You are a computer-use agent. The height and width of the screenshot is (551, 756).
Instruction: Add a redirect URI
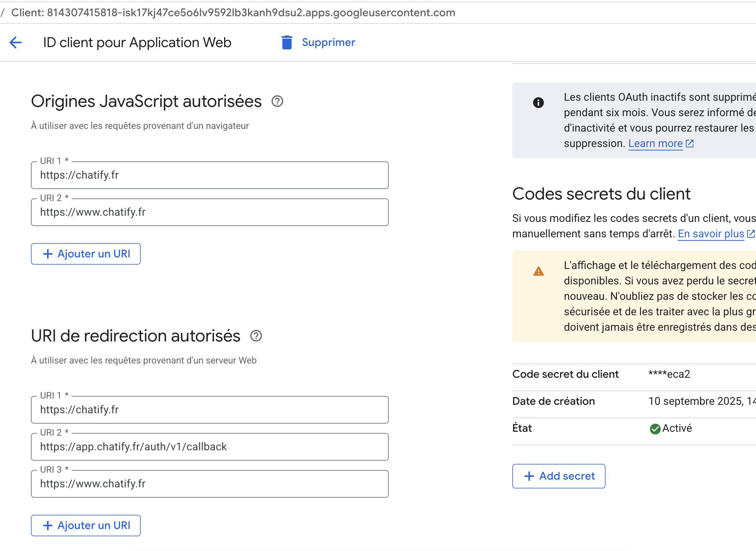point(86,526)
